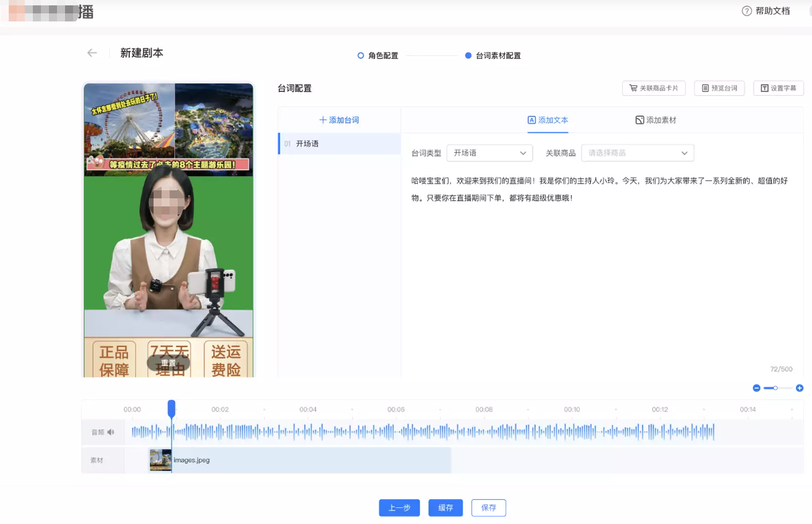Click the 预览台词 document icon
812x524 pixels.
click(x=705, y=88)
